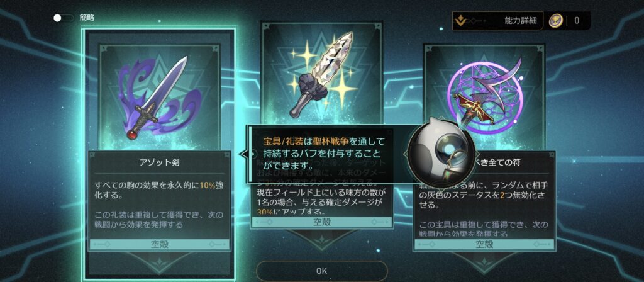
Task: Click the winged emblem beside 能力詳細
Action: click(x=462, y=21)
